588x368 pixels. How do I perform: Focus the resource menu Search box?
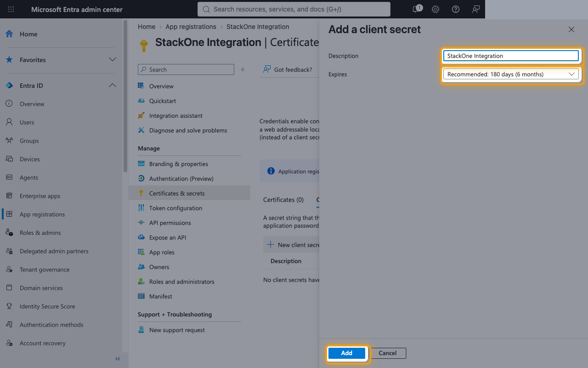(x=186, y=69)
